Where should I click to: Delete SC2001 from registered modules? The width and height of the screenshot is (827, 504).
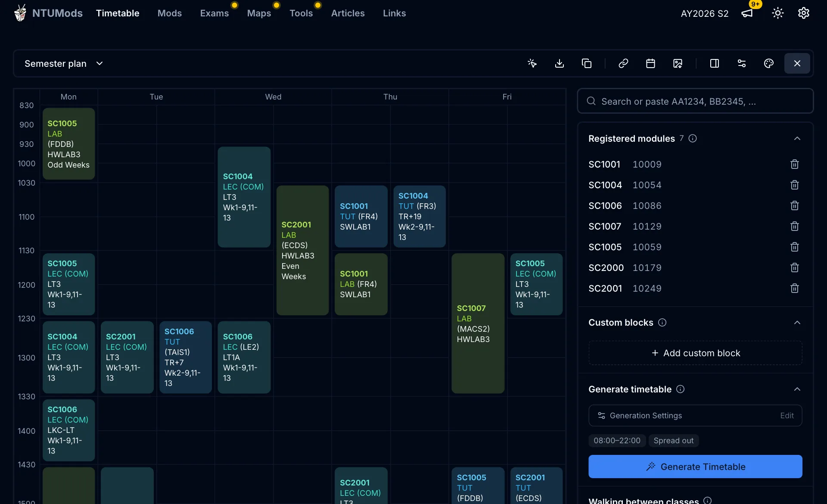[x=795, y=288]
